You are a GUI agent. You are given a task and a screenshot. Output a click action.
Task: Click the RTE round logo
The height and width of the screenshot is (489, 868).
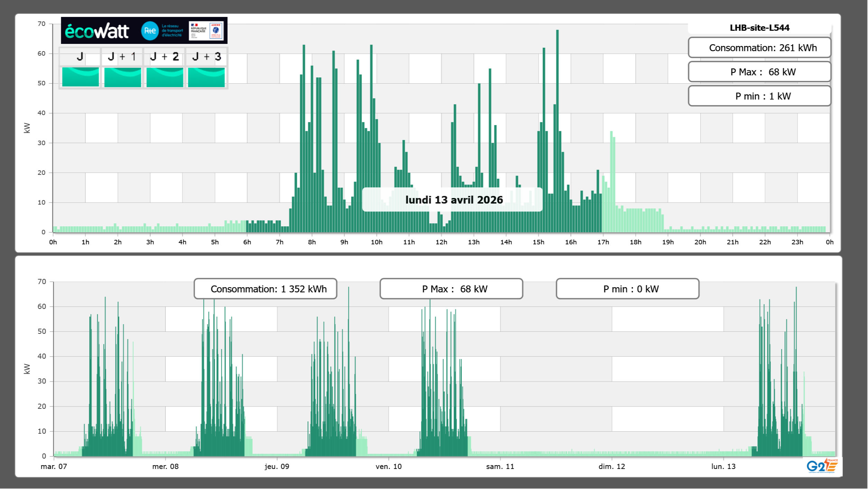[150, 31]
